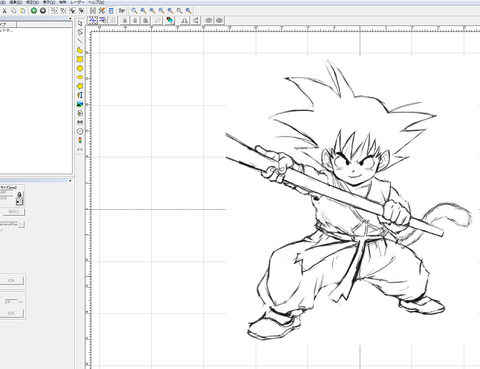This screenshot has width=480, height=369.
Task: Click the vector file import tool
Action: pyautogui.click(x=80, y=113)
